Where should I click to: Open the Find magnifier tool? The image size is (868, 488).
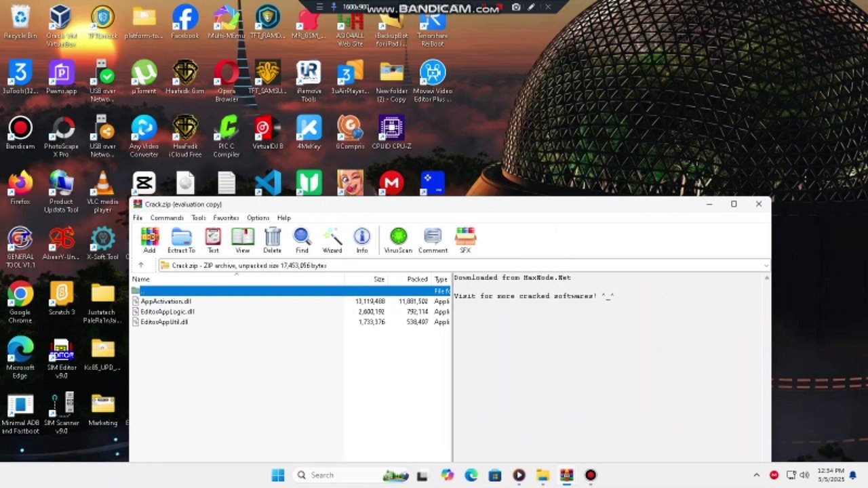[302, 241]
